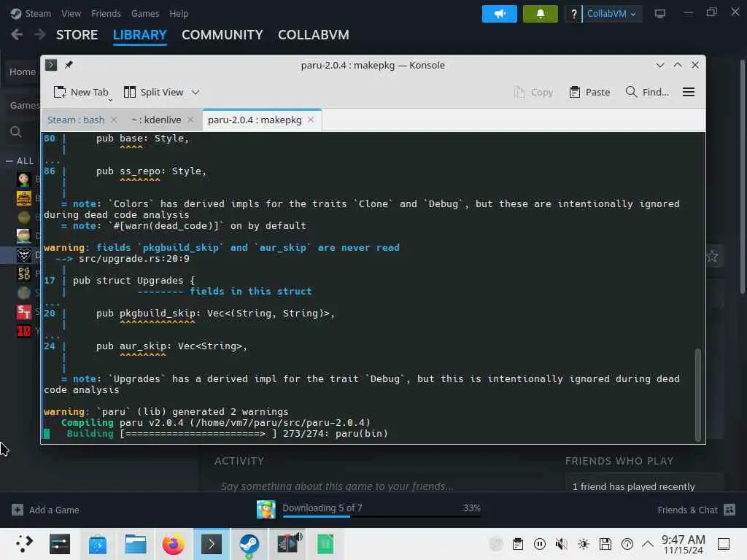
Task: Open CollabVM account dropdown
Action: [611, 14]
